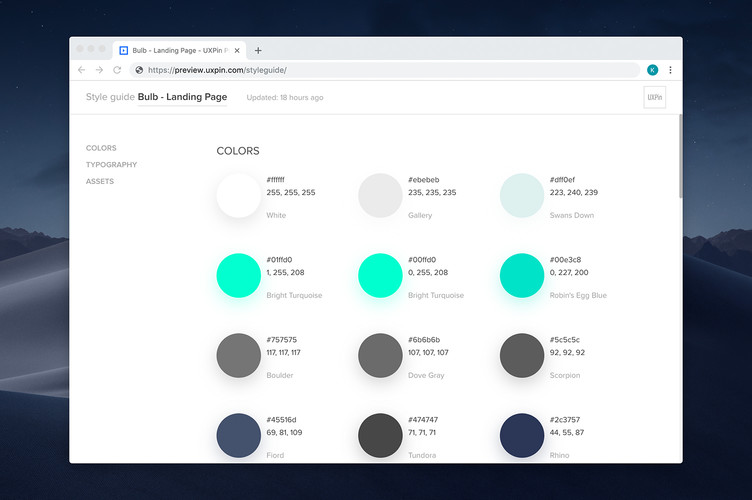Click the #5c5c5c hex code
The height and width of the screenshot is (500, 752).
(564, 340)
